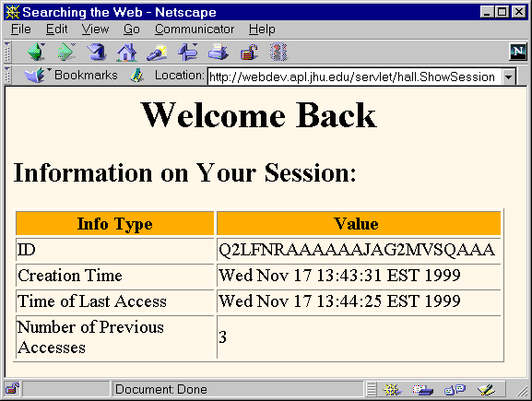Click the status bar padlock security icon

point(12,388)
